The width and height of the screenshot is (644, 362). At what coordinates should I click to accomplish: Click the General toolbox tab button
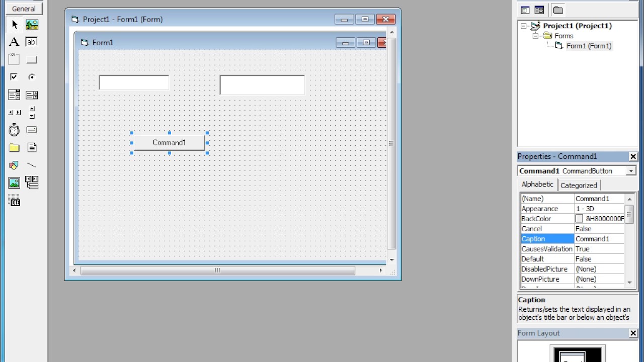coord(24,9)
